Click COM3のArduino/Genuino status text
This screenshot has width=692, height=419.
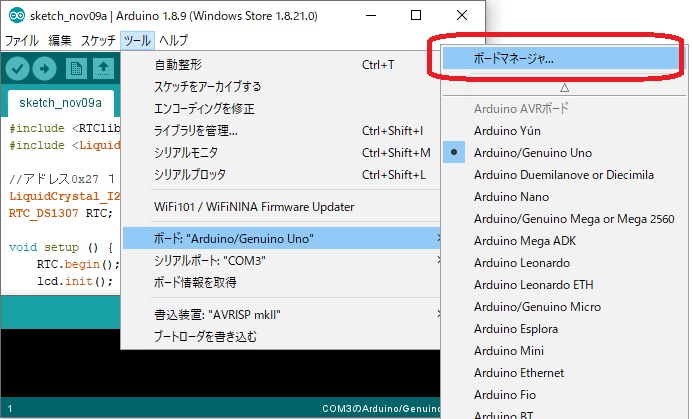381,409
